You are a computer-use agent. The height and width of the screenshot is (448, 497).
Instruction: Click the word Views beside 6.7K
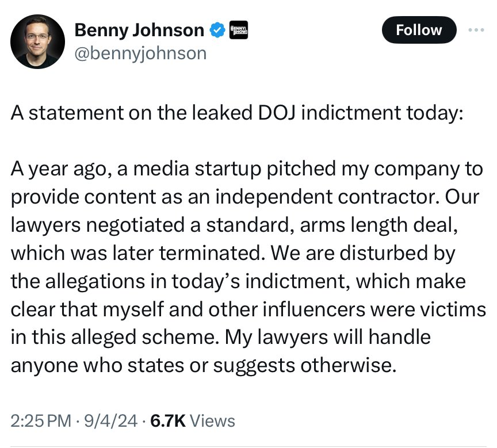[212, 421]
